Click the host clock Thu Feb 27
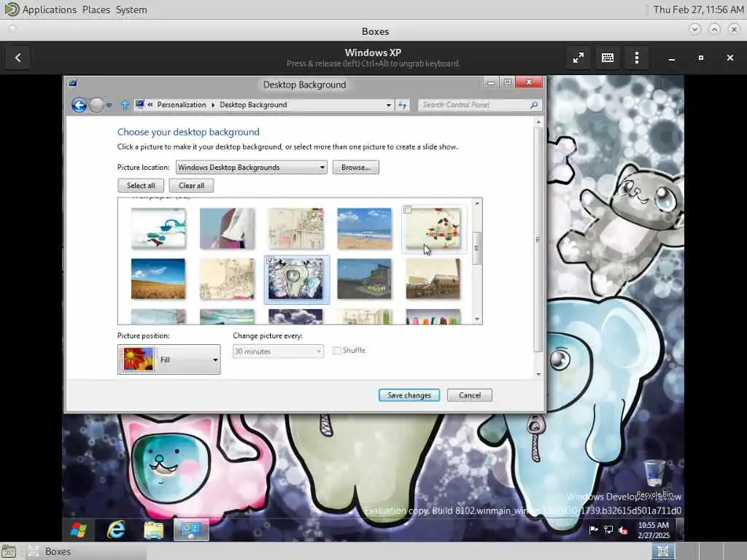Viewport: 747px width, 560px height. (698, 9)
